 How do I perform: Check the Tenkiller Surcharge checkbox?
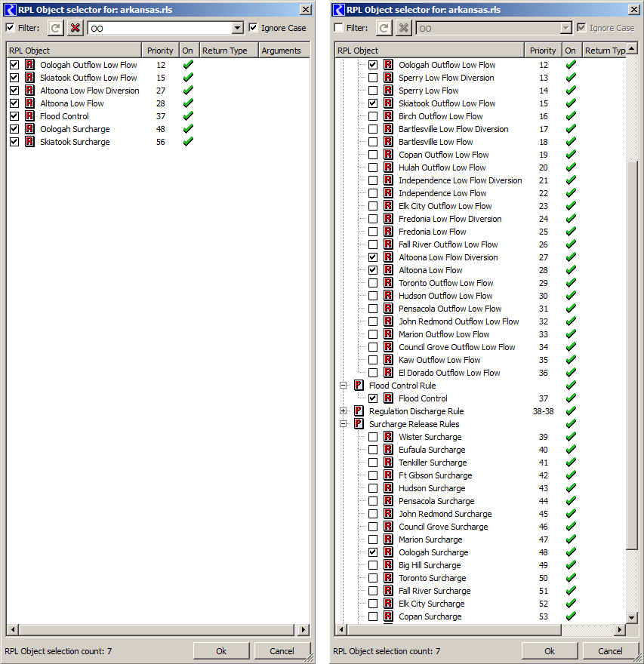pyautogui.click(x=373, y=463)
